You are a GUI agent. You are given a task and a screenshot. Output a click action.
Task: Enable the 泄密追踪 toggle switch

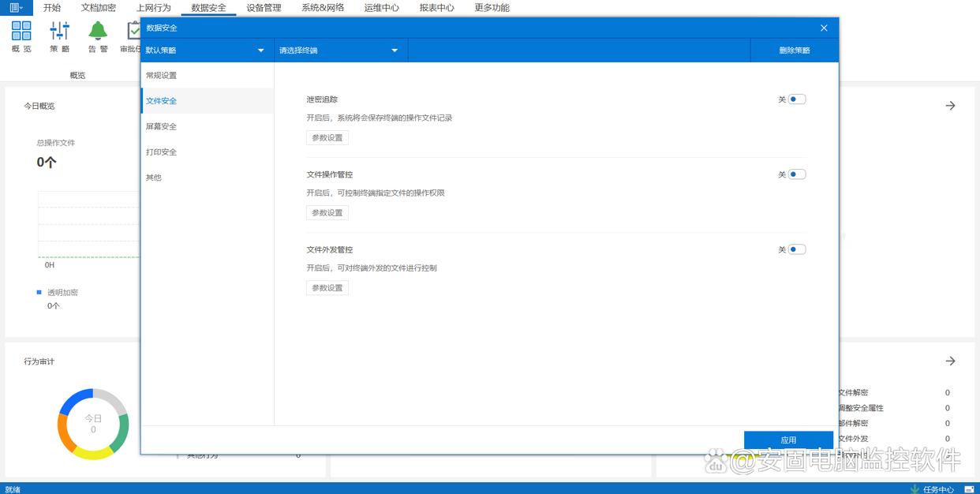[797, 99]
